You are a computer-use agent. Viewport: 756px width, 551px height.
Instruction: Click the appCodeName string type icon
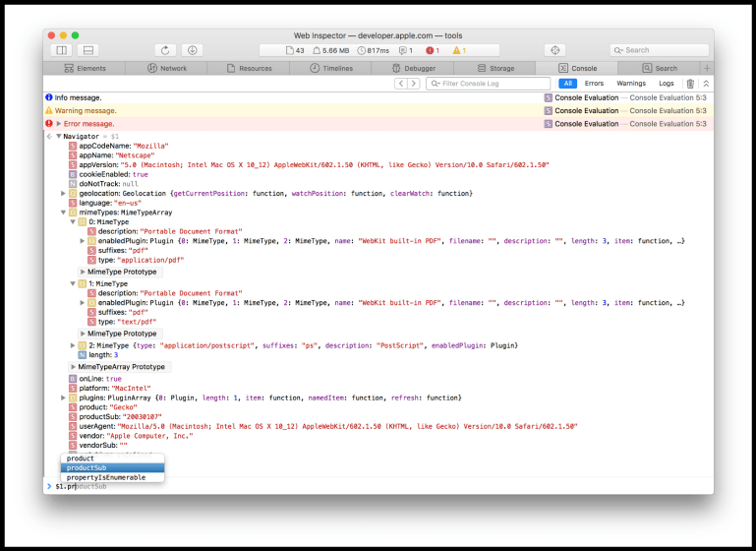pyautogui.click(x=73, y=146)
